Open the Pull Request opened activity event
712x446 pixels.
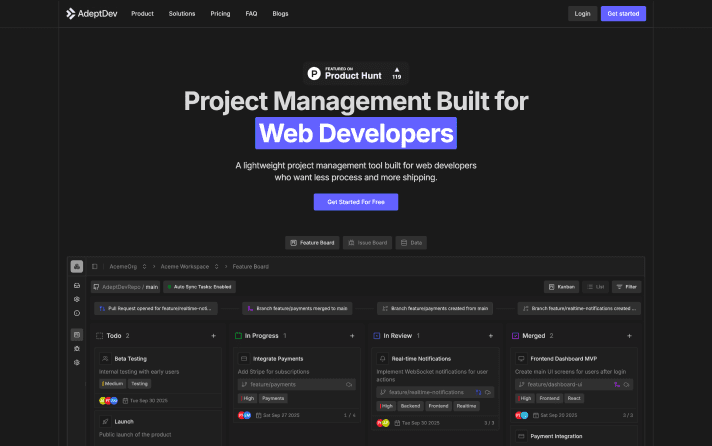pyautogui.click(x=156, y=308)
